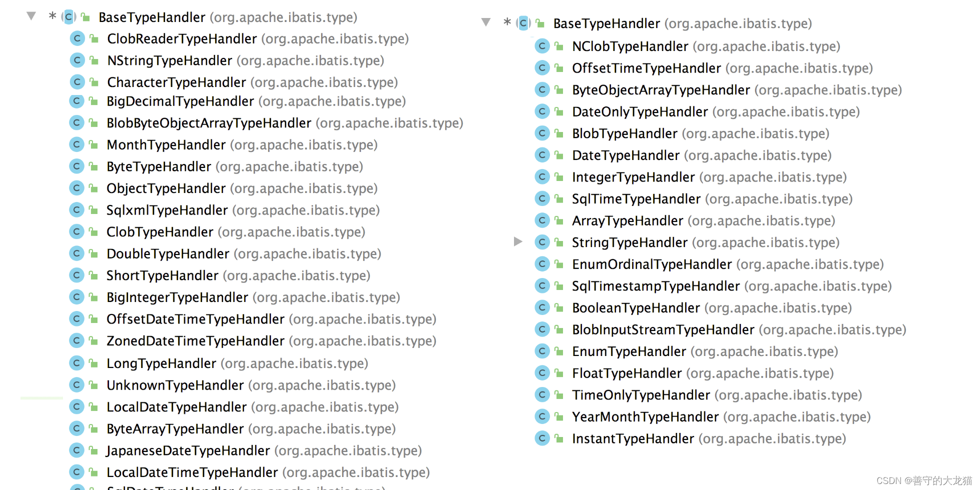Click the class icon of NStringTypeHandler
Screen dimensions: 980x490
pos(77,60)
